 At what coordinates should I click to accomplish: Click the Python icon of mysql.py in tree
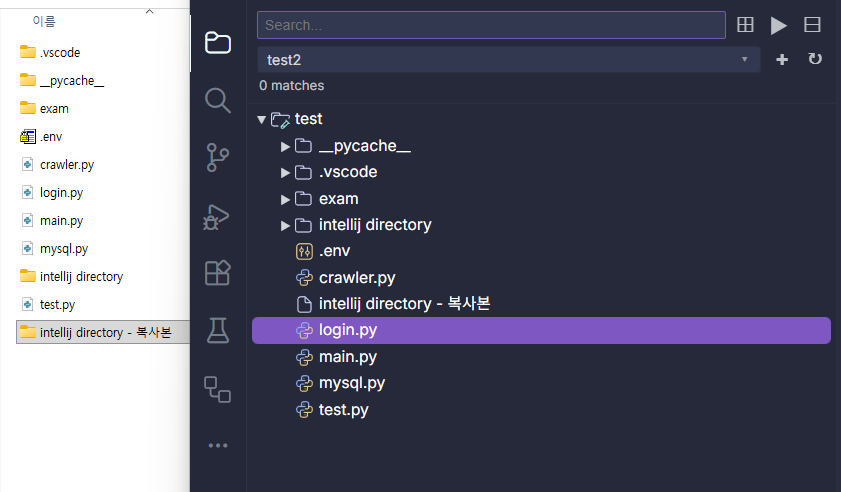click(x=304, y=384)
